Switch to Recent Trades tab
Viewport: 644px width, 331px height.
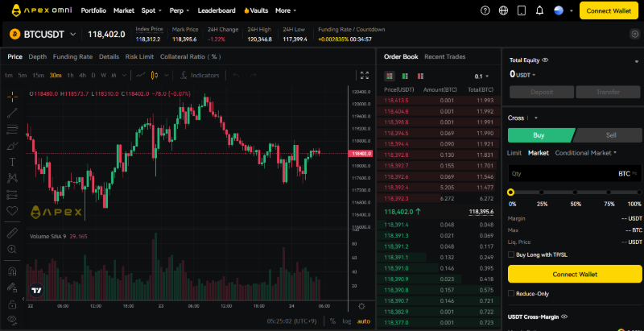(445, 56)
